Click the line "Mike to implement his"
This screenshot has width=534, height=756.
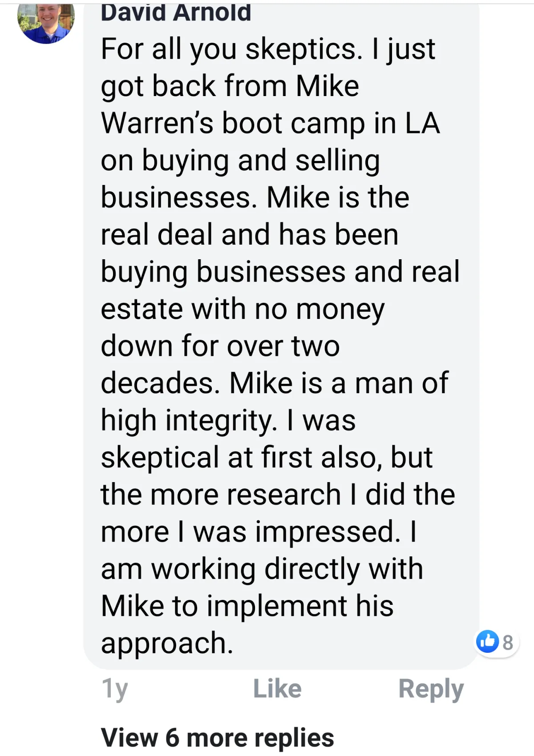click(247, 607)
